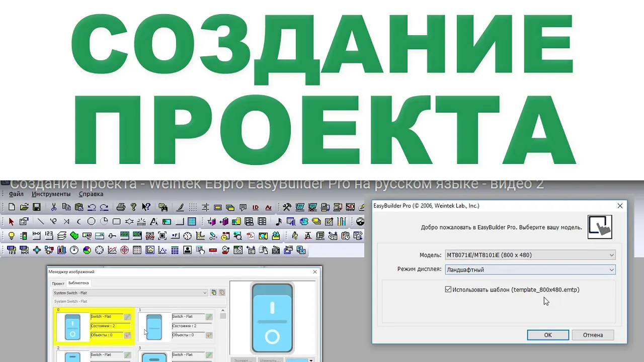Click Switch - Flat name of image 1
The height and width of the screenshot is (362, 644).
pyautogui.click(x=188, y=317)
